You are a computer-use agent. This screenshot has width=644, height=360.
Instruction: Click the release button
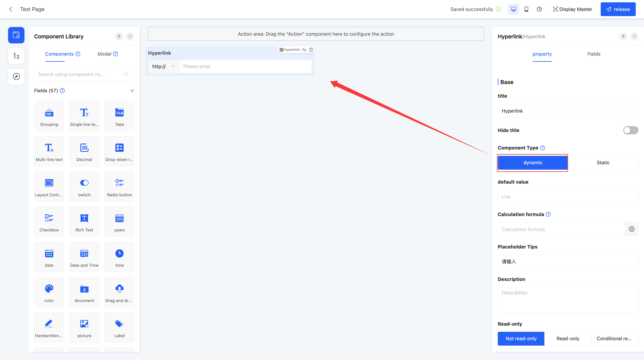(618, 9)
